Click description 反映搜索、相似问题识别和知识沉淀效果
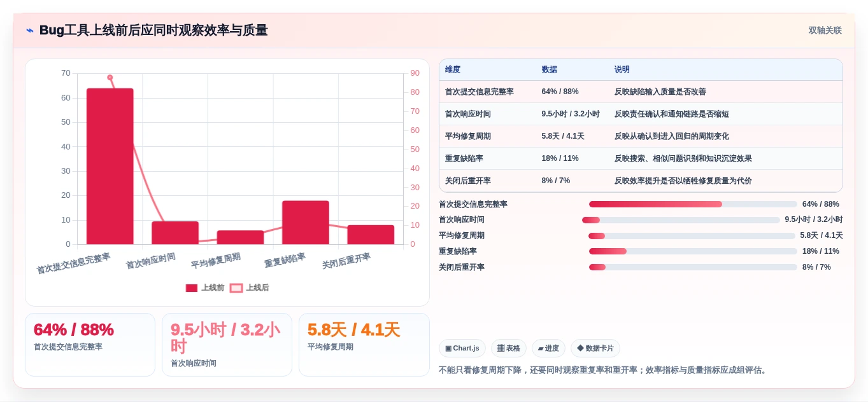 pyautogui.click(x=683, y=158)
